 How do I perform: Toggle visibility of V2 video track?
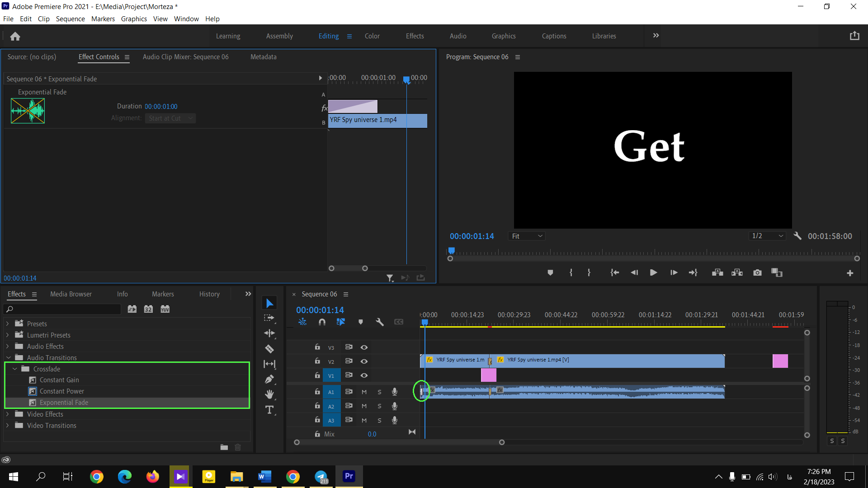click(x=363, y=361)
